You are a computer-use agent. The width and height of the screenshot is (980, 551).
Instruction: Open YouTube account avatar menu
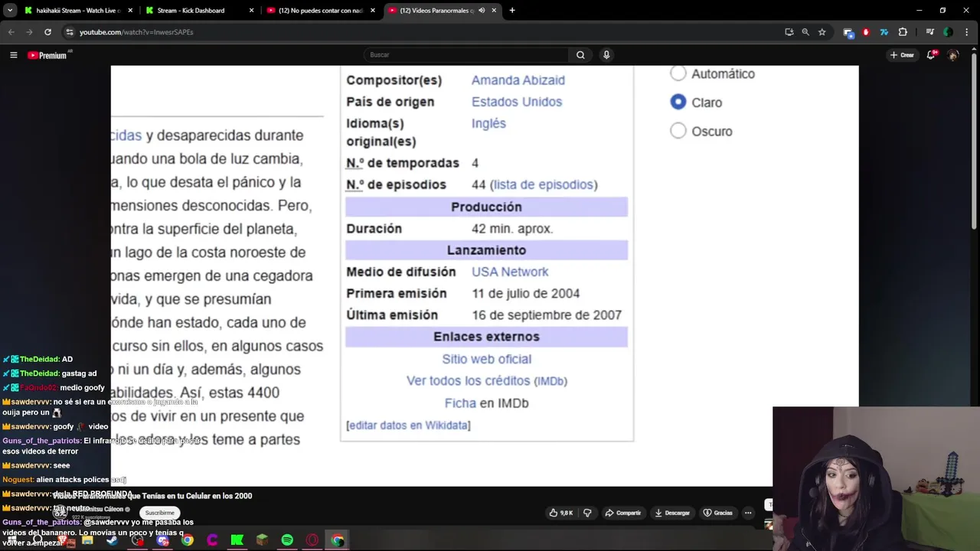[953, 55]
